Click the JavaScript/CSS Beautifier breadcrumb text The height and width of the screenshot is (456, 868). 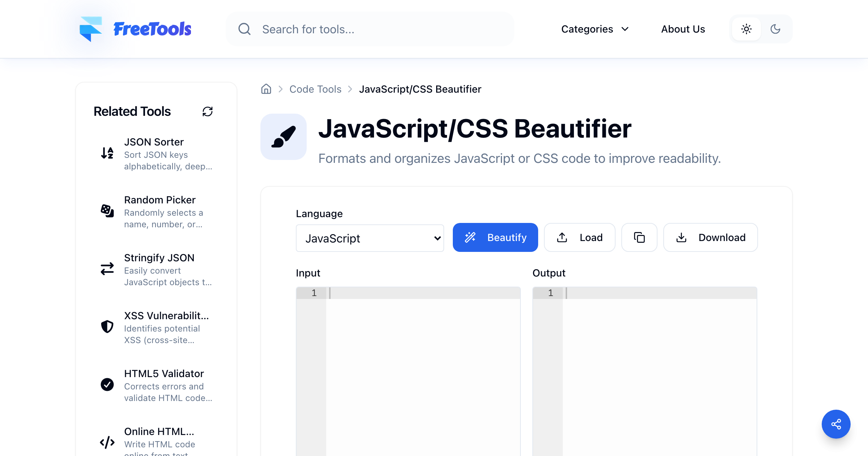(420, 89)
